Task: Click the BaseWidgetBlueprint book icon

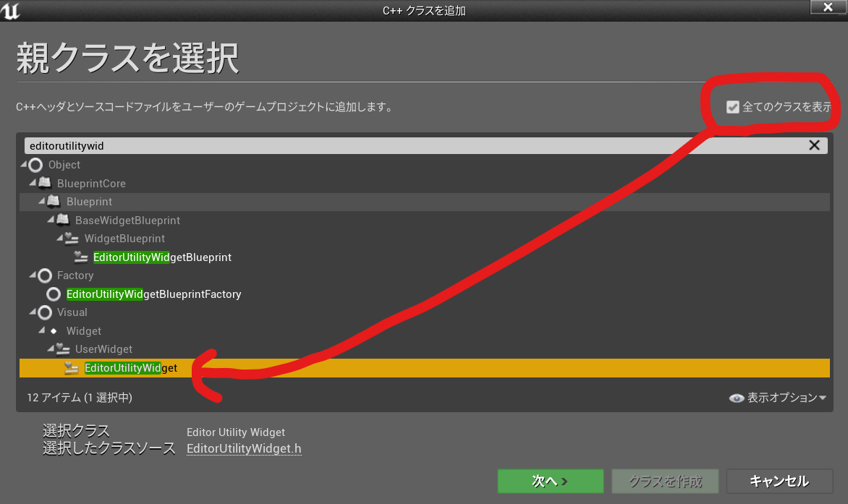Action: tap(63, 220)
